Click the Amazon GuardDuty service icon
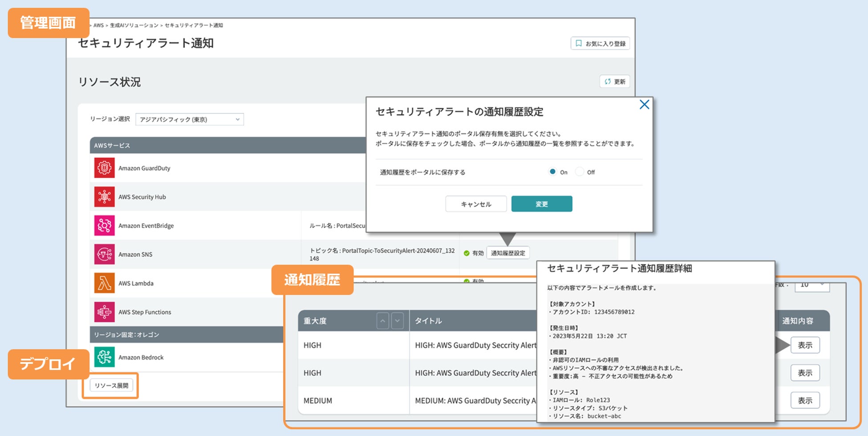Screen dimensions: 868x436 click(104, 168)
